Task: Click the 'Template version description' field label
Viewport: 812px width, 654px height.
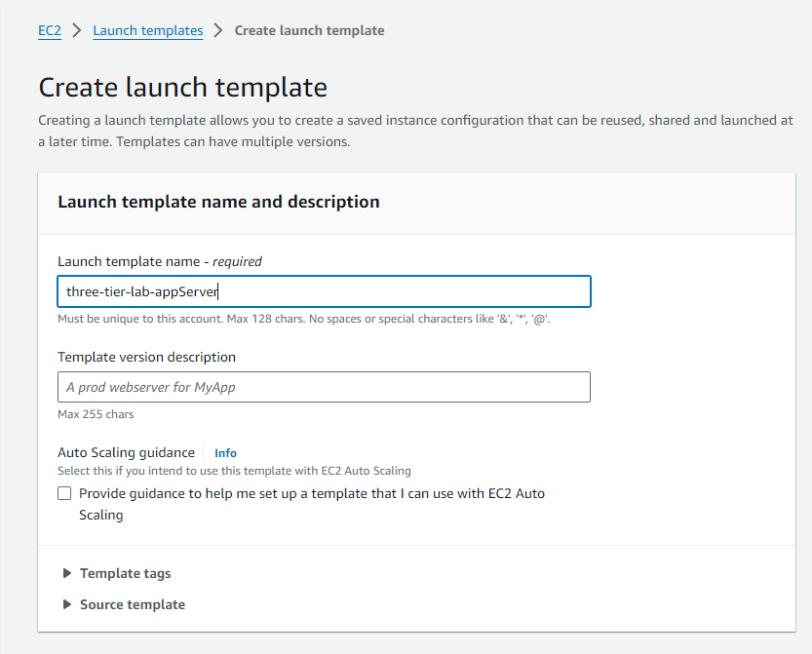Action: (146, 357)
